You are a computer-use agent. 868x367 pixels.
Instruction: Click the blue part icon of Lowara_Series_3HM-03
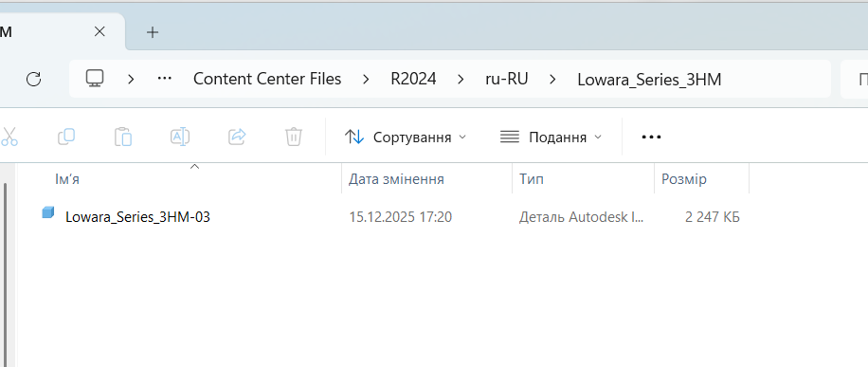[x=48, y=212]
